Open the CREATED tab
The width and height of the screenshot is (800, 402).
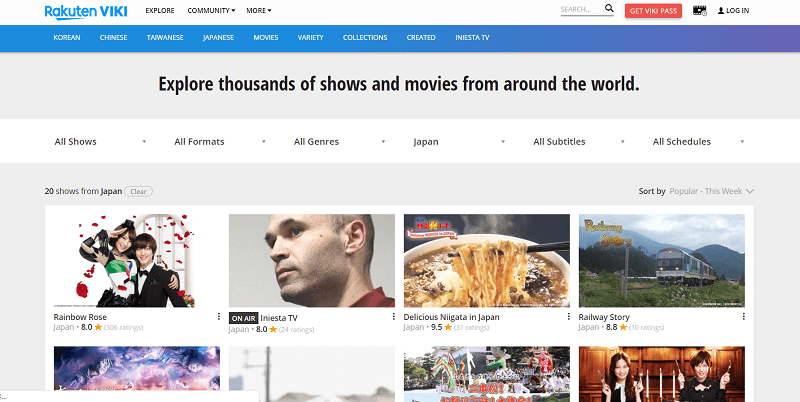pyautogui.click(x=421, y=38)
